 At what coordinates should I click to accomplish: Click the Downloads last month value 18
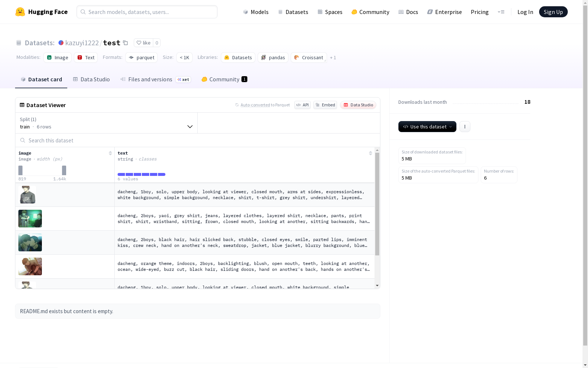click(x=527, y=102)
